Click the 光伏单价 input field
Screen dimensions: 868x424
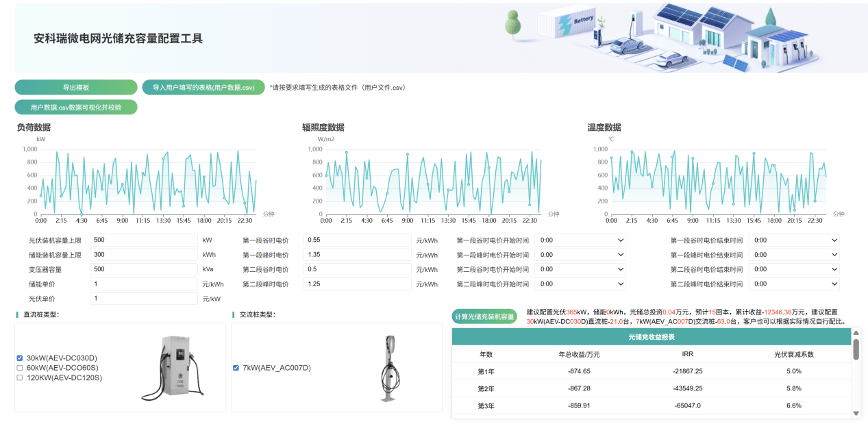144,299
